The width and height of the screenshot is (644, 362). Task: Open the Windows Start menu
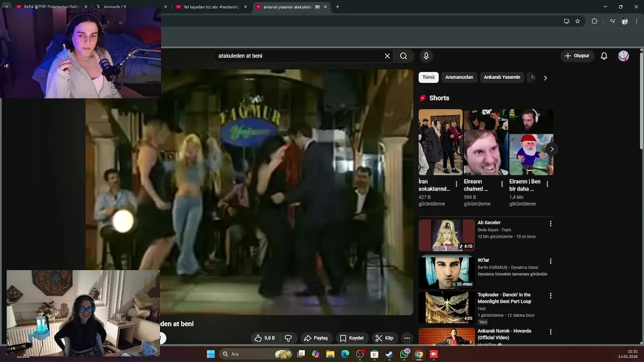211,354
